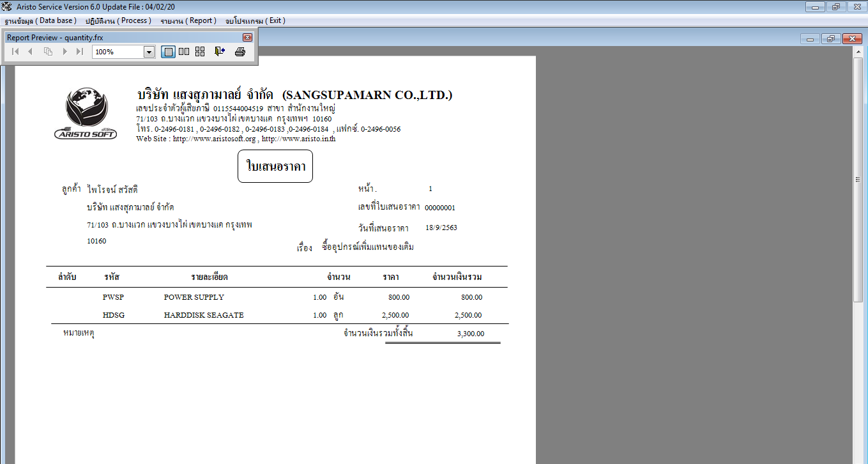868x464 pixels.
Task: Click the Web Site address line
Action: [236, 139]
